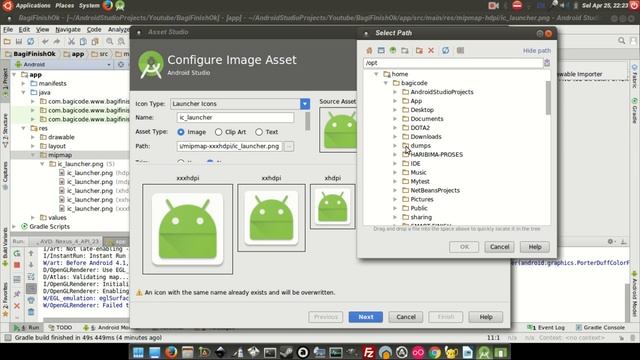Image resolution: width=640 pixels, height=360 pixels.
Task: Click Paste icon in main toolbar
Action: 95,41
